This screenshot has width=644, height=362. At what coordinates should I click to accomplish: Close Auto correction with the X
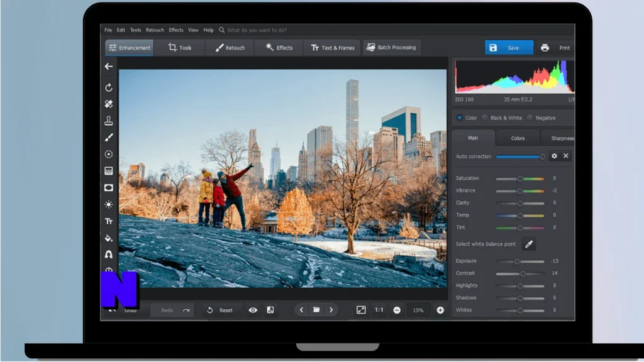tap(566, 156)
